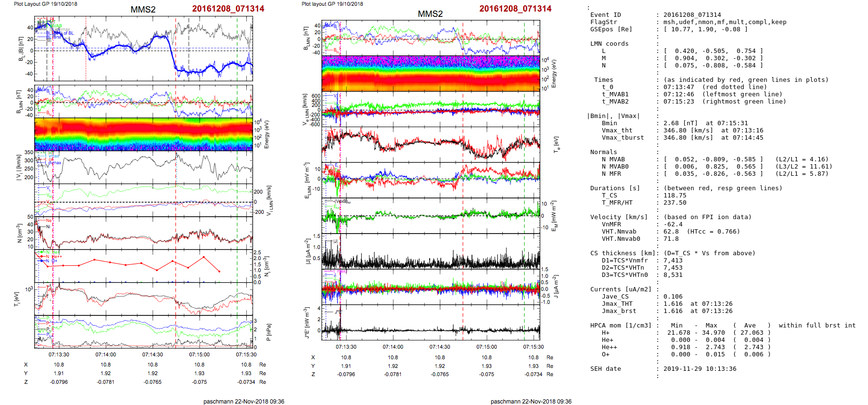Select the 'N MFR' normals row
This screenshot has width=868, height=405.
(x=611, y=174)
